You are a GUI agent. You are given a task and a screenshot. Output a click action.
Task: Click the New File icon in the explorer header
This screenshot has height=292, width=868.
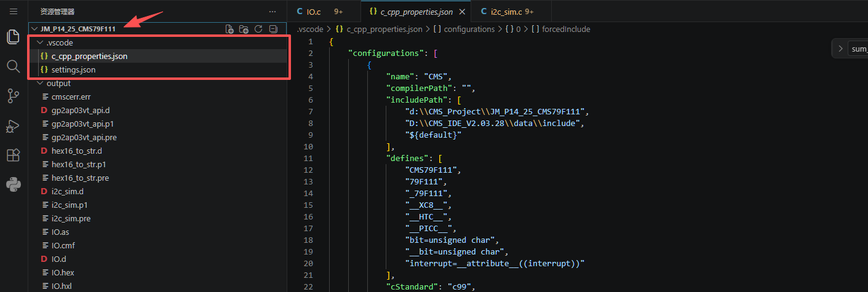[229, 29]
